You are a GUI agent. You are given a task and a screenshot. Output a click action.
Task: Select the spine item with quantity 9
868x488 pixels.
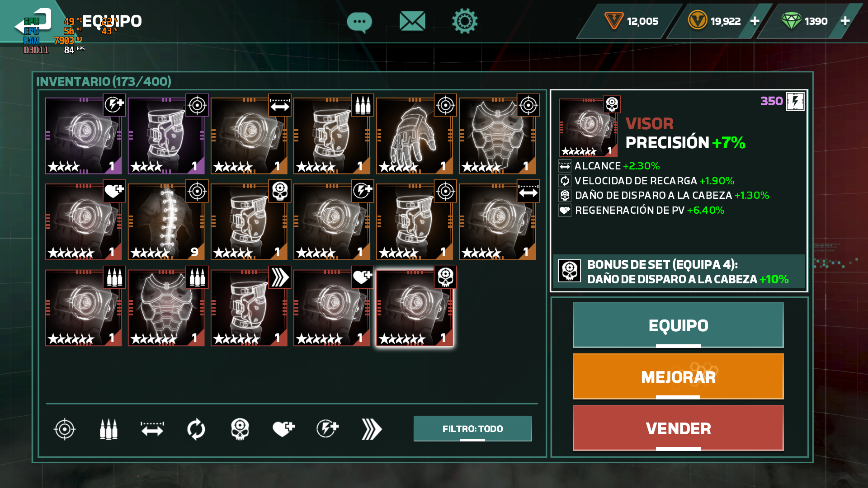[x=166, y=221]
